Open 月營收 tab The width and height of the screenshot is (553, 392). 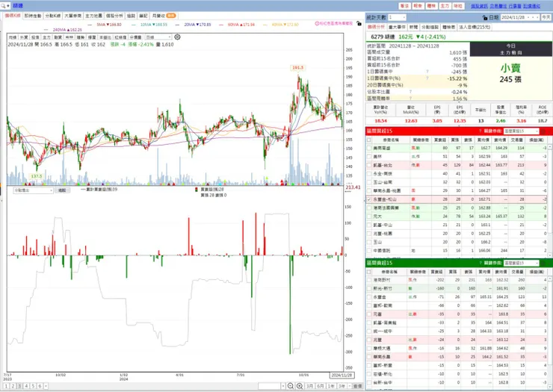pyautogui.click(x=164, y=16)
